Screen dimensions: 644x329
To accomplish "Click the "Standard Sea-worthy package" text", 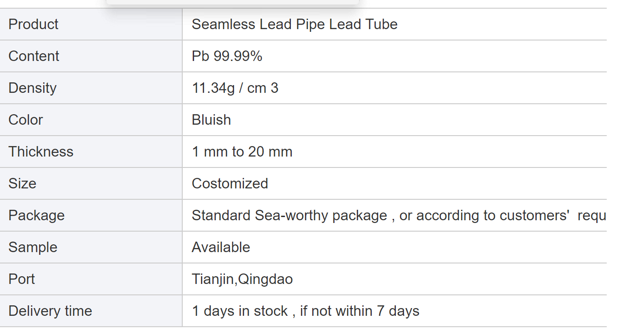I will point(289,215).
